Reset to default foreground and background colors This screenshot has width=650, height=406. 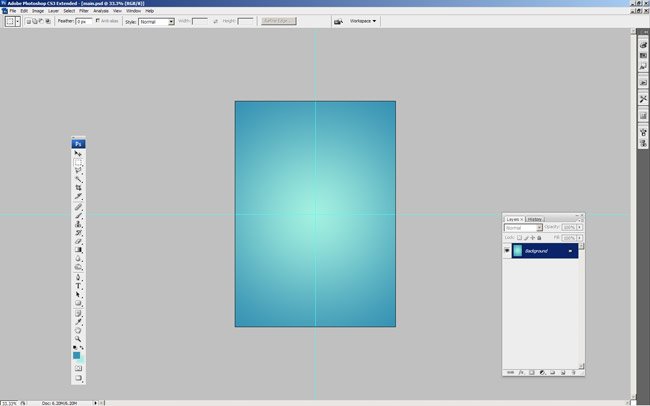point(75,348)
